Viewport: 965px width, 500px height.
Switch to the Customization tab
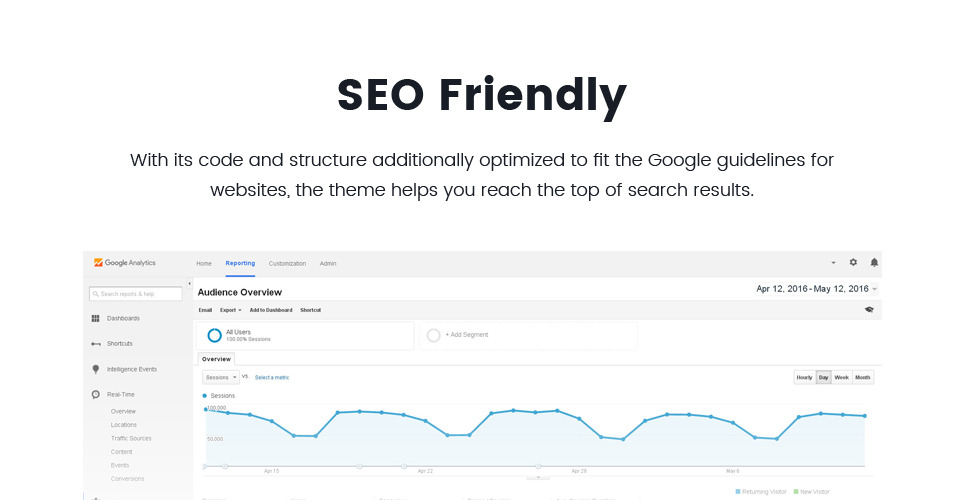click(287, 263)
